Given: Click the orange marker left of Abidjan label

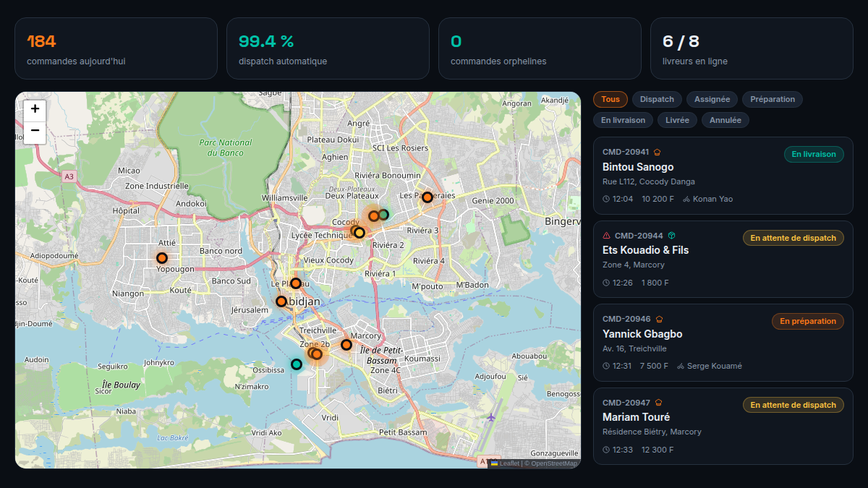Looking at the screenshot, I should (281, 301).
